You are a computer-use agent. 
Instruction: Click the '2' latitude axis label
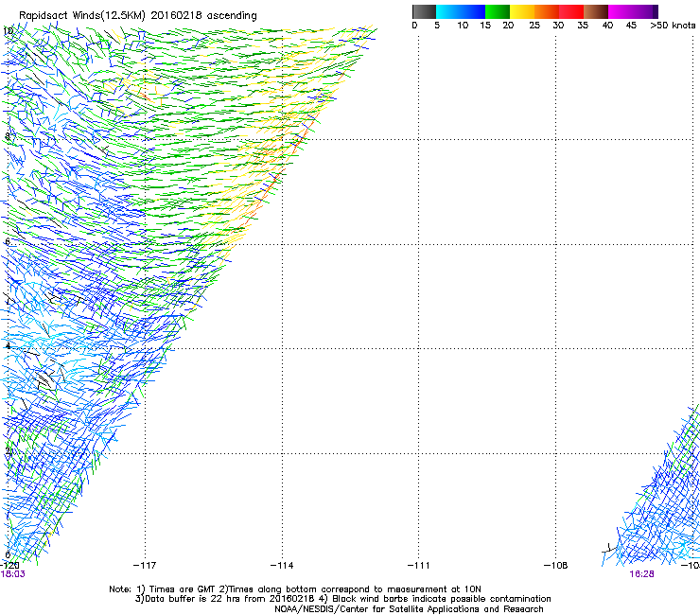click(x=8, y=451)
